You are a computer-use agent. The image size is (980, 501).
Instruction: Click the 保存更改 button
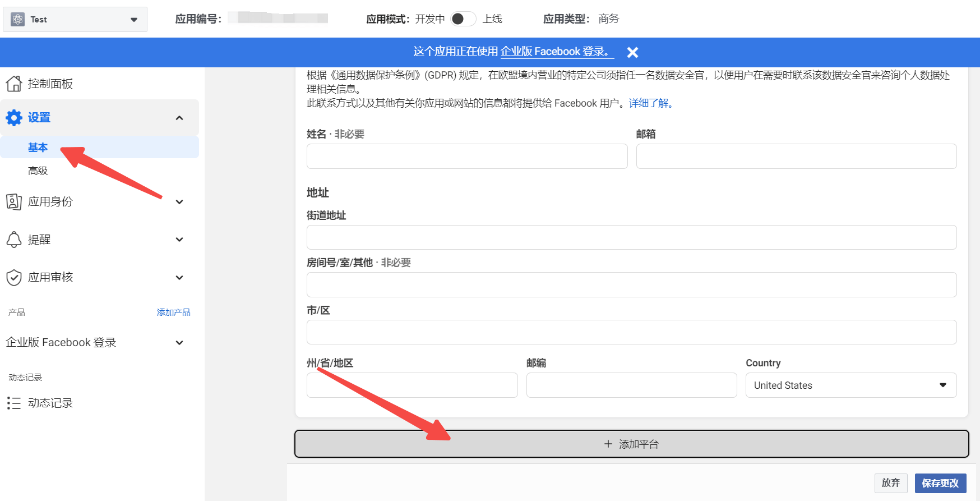coord(940,483)
